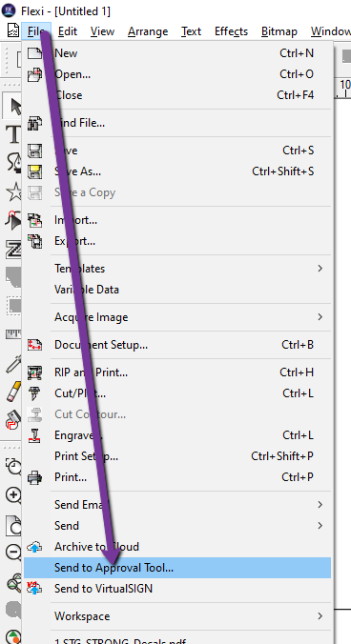This screenshot has width=351, height=644.
Task: Expand the Send Email submenu arrow
Action: pos(320,505)
